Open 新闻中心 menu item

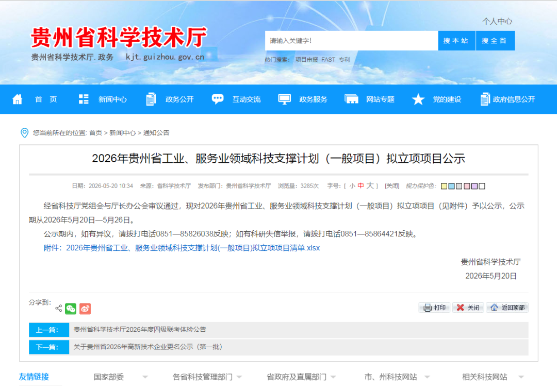112,99
